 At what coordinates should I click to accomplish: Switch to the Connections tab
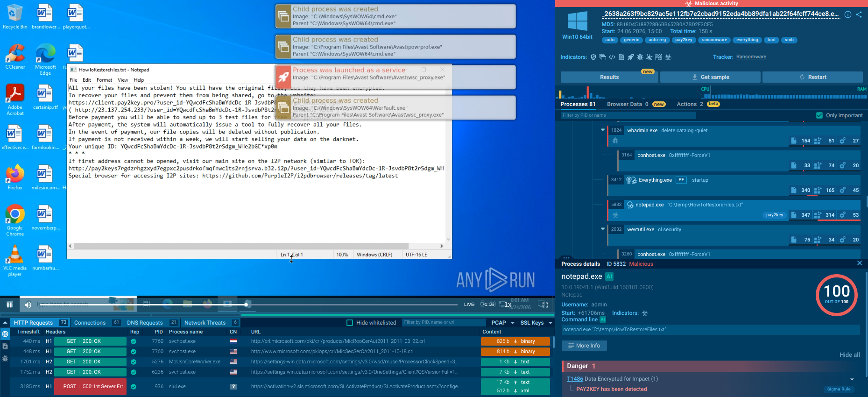tap(97, 323)
